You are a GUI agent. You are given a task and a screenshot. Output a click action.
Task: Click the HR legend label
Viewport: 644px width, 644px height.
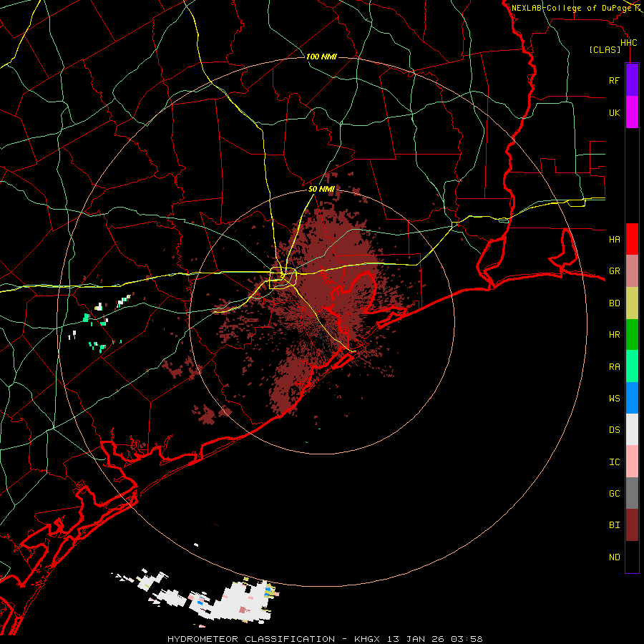click(x=614, y=335)
